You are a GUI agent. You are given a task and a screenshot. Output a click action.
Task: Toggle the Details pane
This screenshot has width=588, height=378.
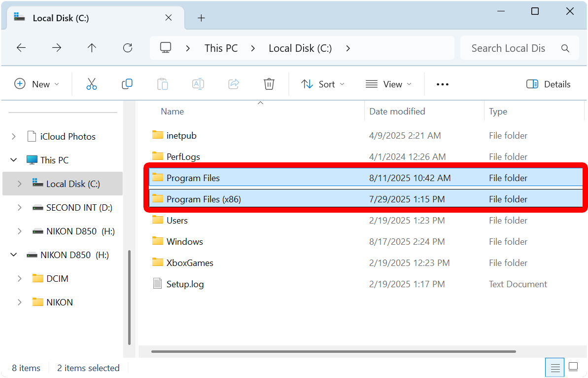point(549,84)
